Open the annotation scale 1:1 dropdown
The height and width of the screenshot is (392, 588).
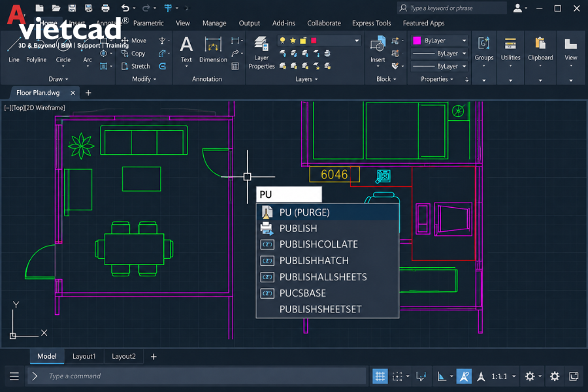tap(514, 376)
